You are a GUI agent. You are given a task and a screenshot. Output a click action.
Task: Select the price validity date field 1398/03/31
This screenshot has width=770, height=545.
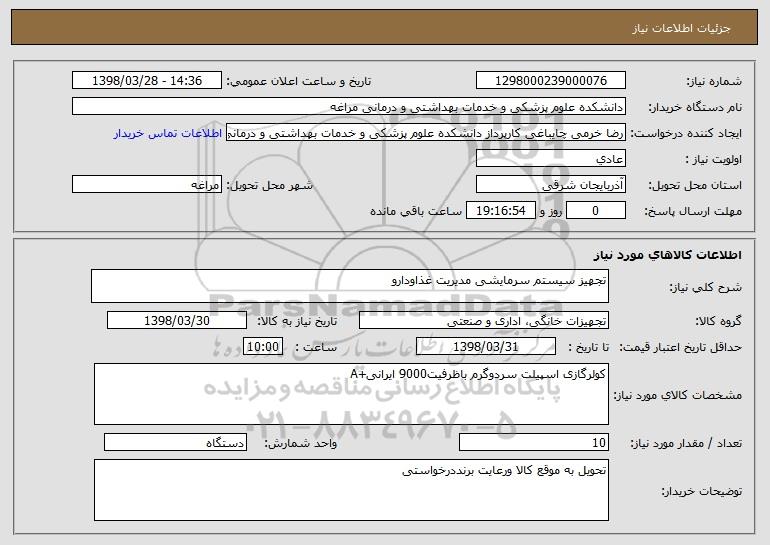486,347
